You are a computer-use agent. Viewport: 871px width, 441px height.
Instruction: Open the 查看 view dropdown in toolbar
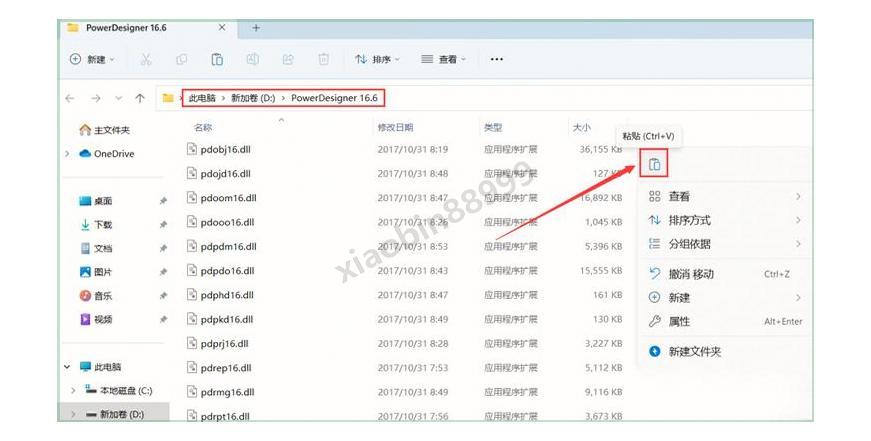[443, 59]
